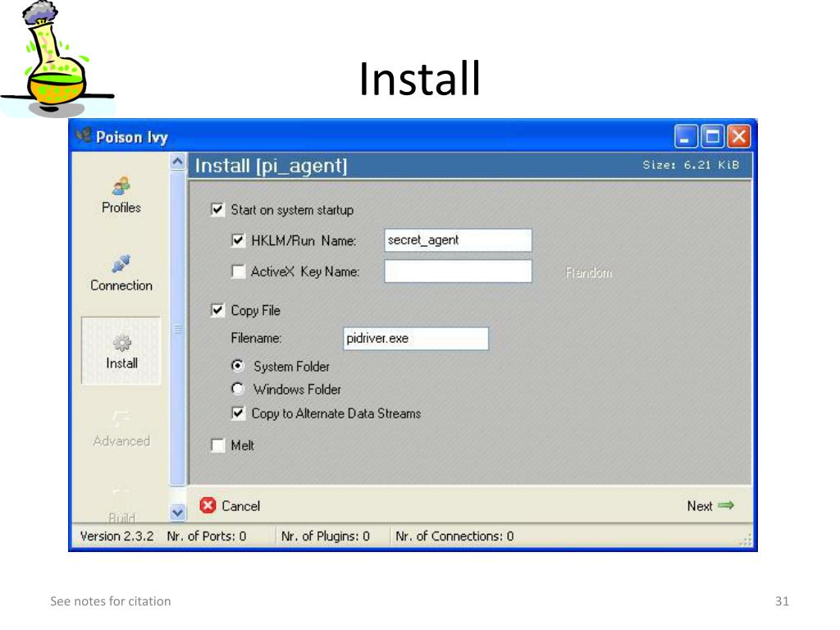This screenshot has width=840, height=630.
Task: Switch to the Profiles label
Action: [x=121, y=208]
